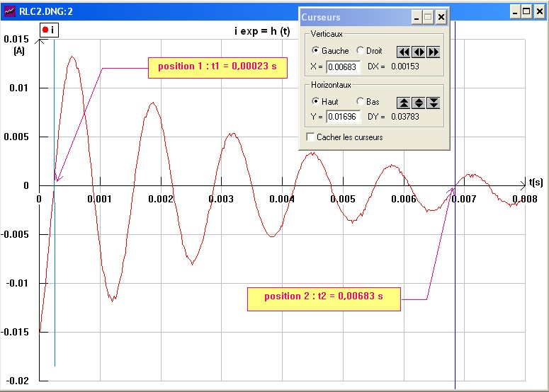Viewport: 549px width, 392px height.
Task: Select the Droit vertical cursor radio button
Action: [x=361, y=51]
